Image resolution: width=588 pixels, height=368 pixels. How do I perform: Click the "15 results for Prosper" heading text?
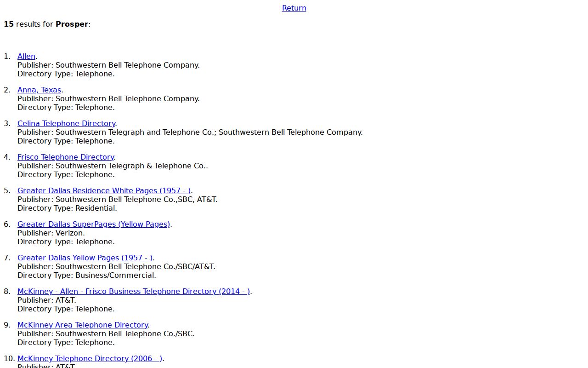(47, 24)
